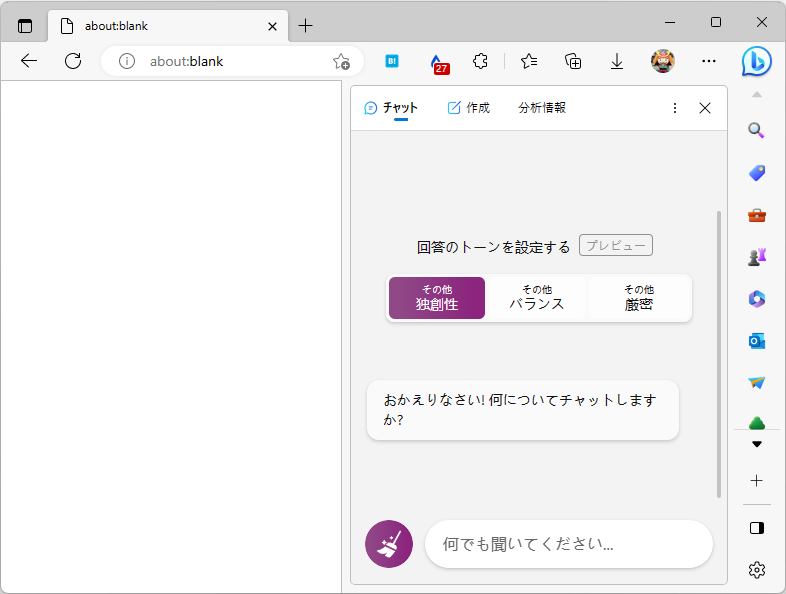Open the Outlook sidebar icon
786x594 pixels.
coord(756,341)
